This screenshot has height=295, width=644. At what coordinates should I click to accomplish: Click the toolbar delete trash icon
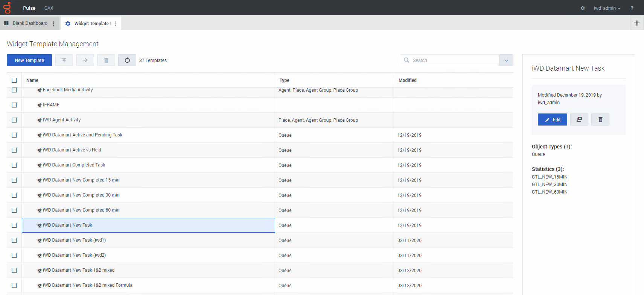(x=106, y=60)
